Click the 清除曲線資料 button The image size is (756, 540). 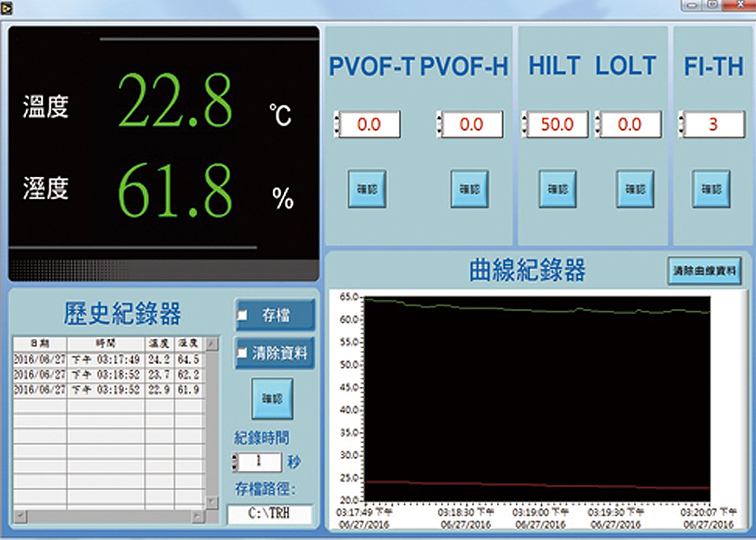click(705, 271)
